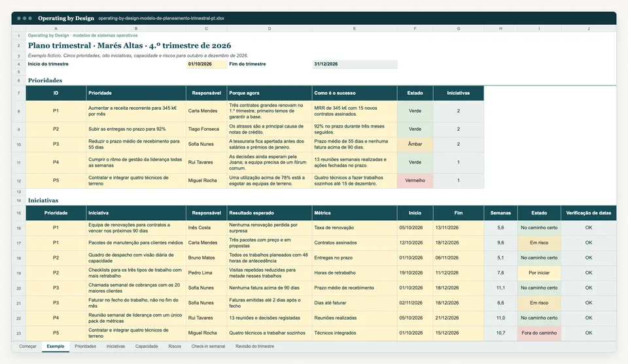Click 'Em risco' status for Pacotes de manutenção

[539, 243]
